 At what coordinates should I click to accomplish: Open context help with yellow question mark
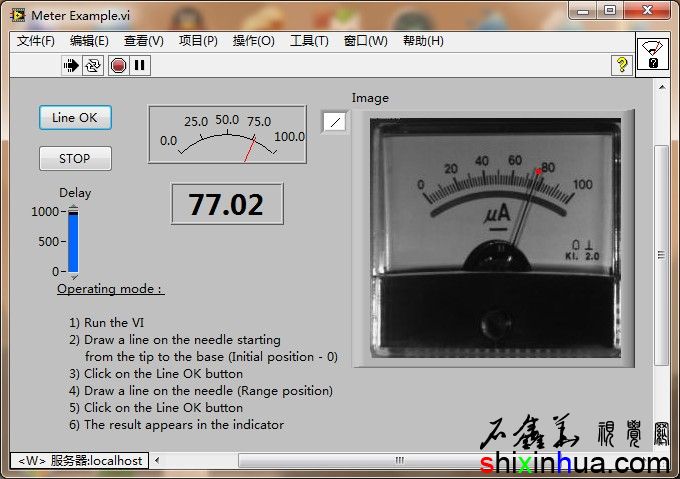pos(622,65)
